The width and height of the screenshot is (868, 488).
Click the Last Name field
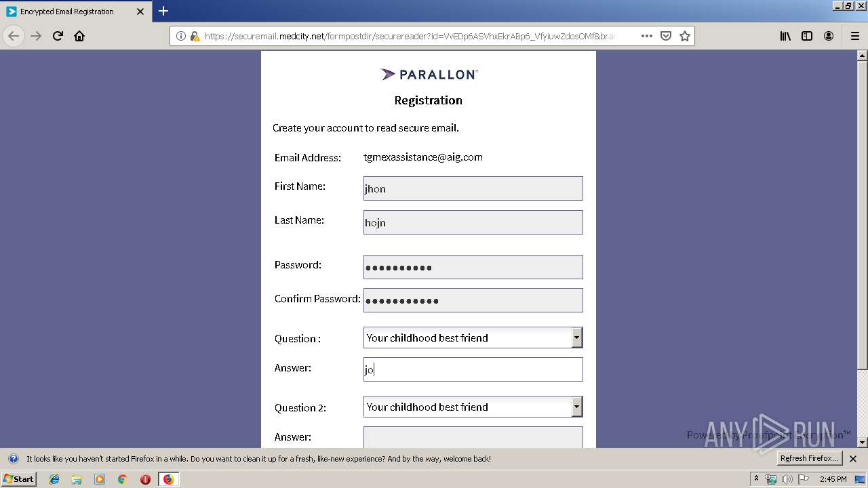tap(473, 222)
